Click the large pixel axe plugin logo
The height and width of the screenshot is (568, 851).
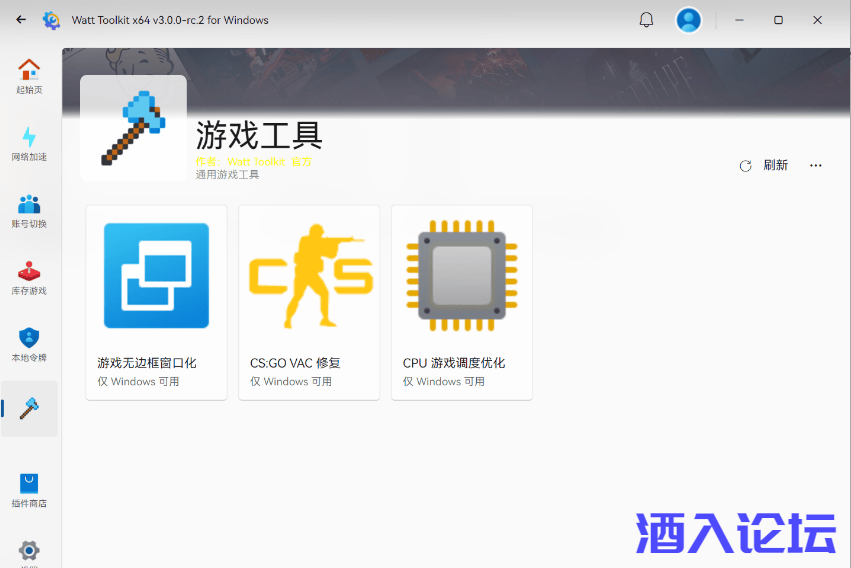point(133,128)
